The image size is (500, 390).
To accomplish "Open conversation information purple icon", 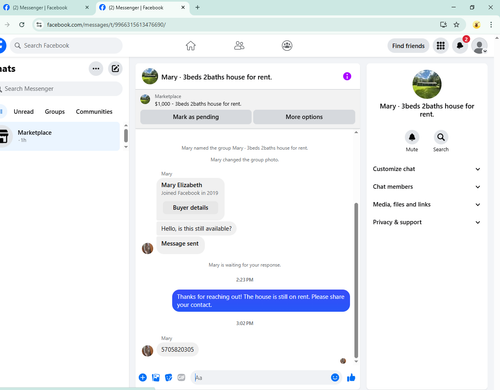I will coord(347,76).
